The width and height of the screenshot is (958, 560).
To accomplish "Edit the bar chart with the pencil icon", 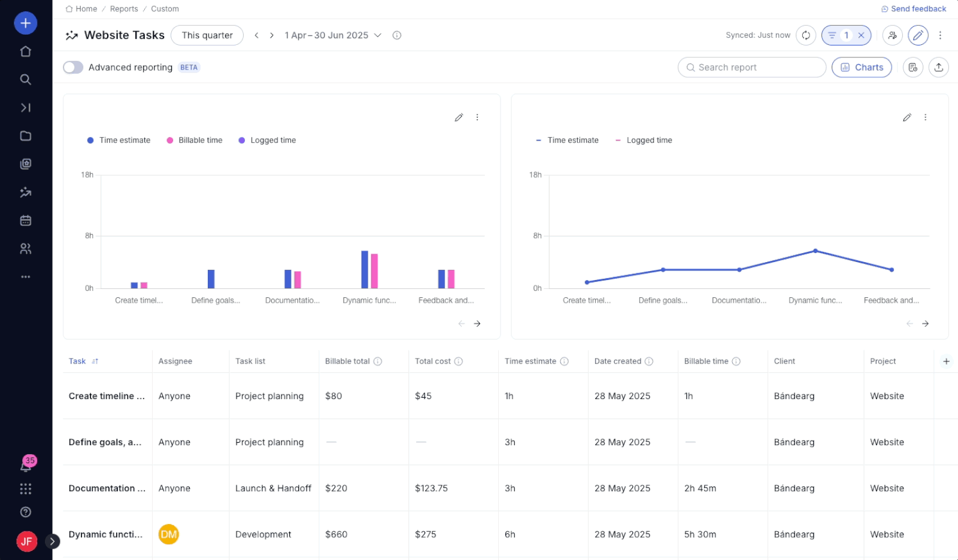I will click(459, 118).
